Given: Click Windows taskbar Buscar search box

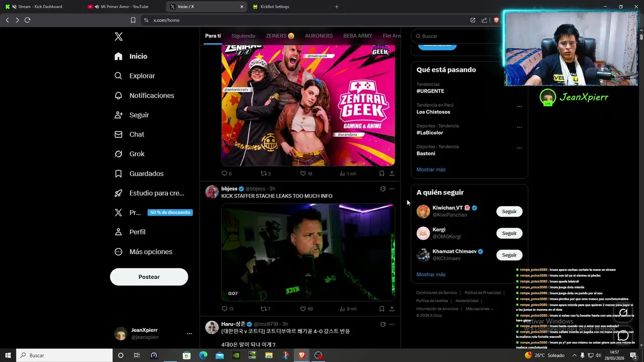Looking at the screenshot, I should coord(64,355).
